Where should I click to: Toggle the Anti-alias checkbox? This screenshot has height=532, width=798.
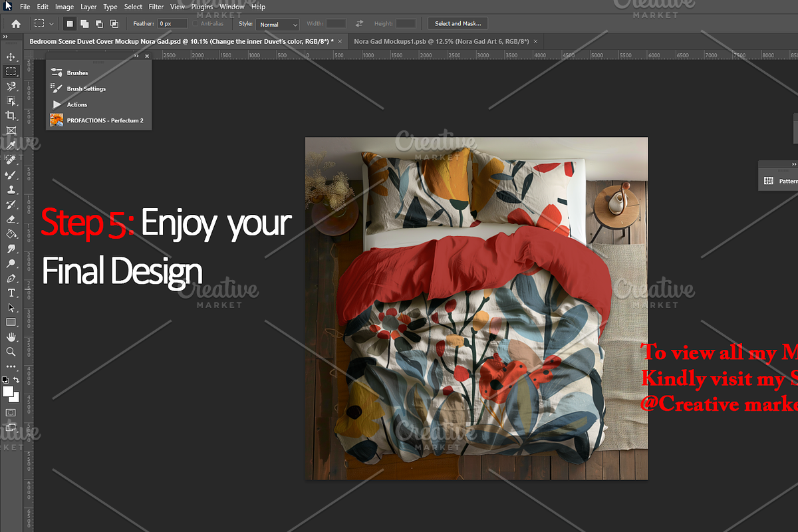(x=196, y=24)
